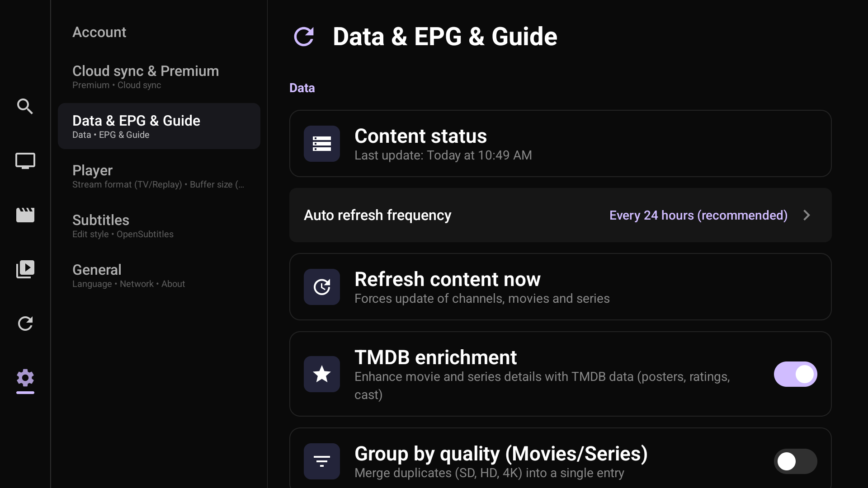This screenshot has height=488, width=868.
Task: Click the refresh icon beside the page title
Action: (x=304, y=36)
